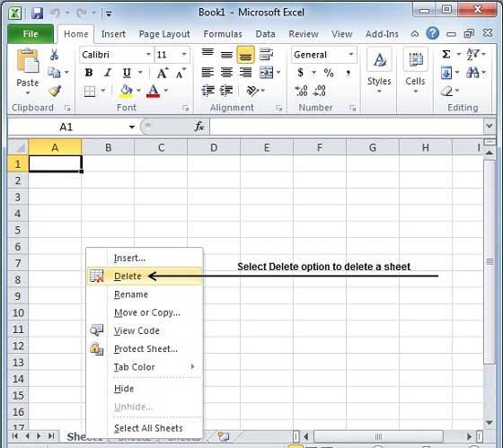The width and height of the screenshot is (503, 448).
Task: Click the Cut scissors icon
Action: pos(54,55)
